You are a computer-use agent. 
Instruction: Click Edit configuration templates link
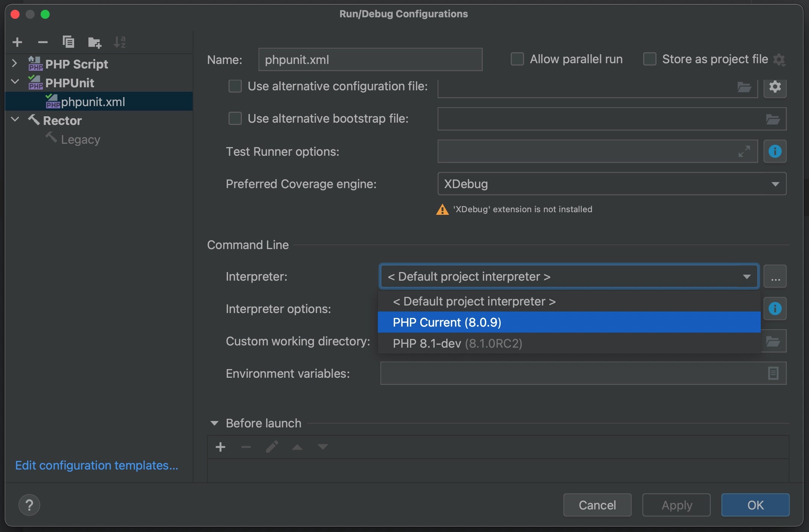(x=96, y=465)
